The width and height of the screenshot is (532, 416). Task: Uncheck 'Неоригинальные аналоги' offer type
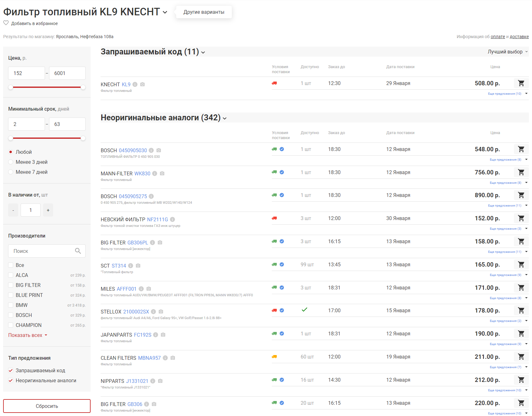click(x=11, y=380)
